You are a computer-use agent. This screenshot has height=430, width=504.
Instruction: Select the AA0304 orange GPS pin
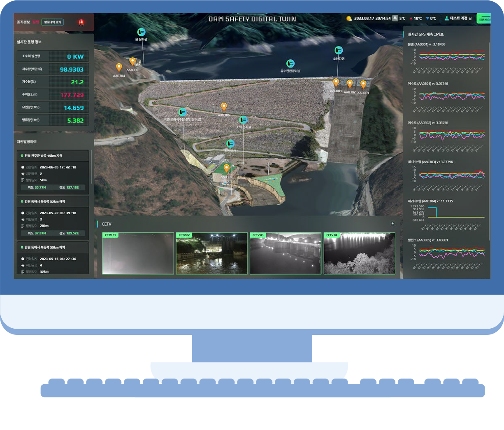[x=119, y=67]
